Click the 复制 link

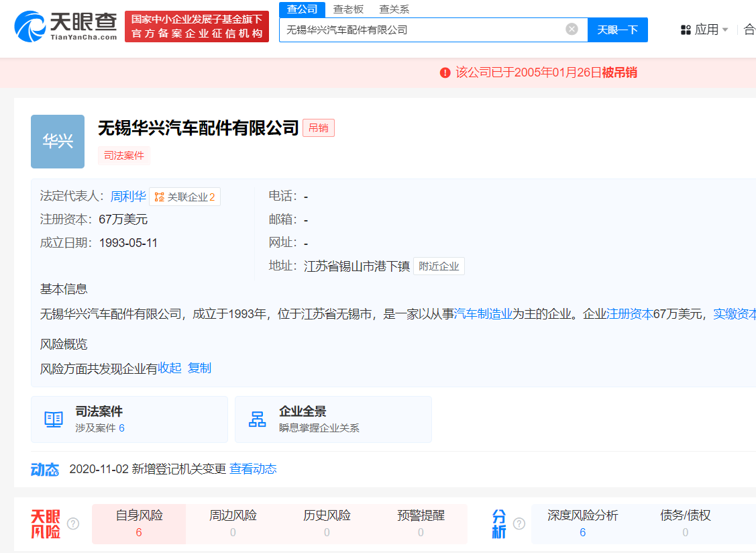(x=199, y=368)
